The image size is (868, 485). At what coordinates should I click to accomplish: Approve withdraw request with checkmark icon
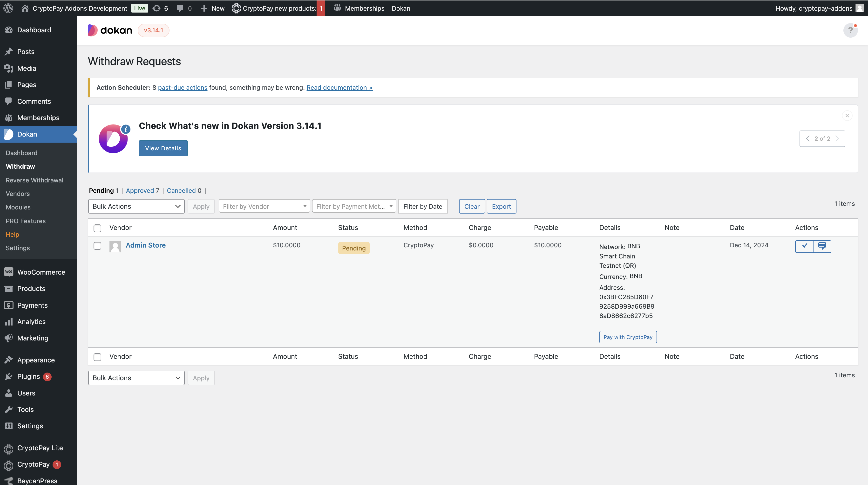point(804,246)
